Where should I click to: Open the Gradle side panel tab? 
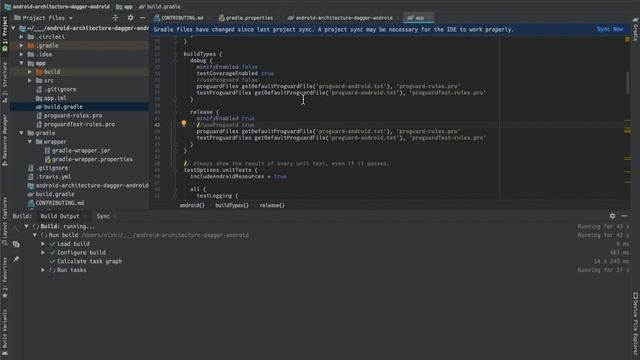click(636, 29)
